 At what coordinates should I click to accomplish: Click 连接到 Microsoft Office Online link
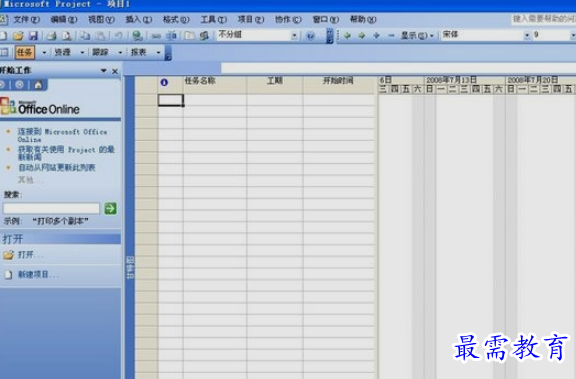[x=62, y=136]
